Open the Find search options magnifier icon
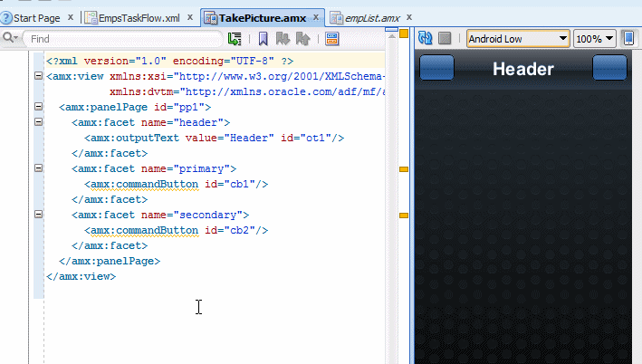 coord(10,38)
